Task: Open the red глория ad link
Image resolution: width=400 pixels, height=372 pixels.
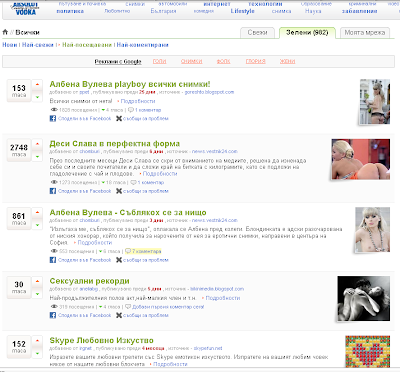Action: (256, 61)
